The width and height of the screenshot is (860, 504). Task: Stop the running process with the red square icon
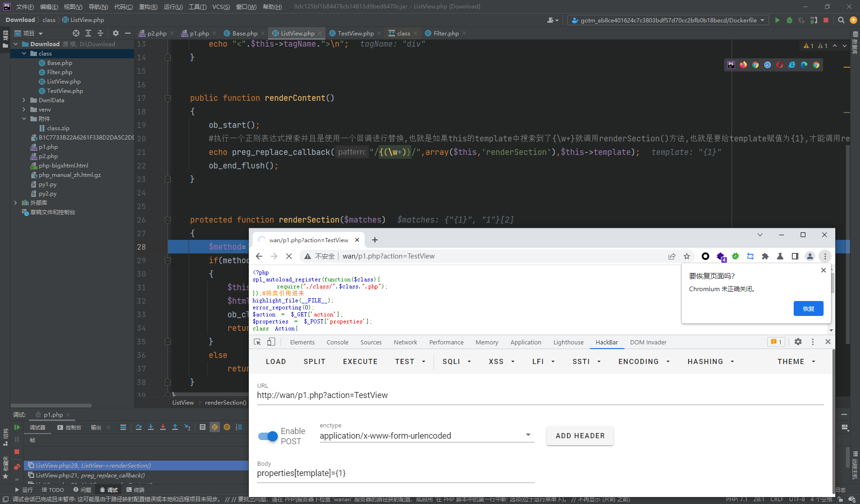(x=826, y=21)
